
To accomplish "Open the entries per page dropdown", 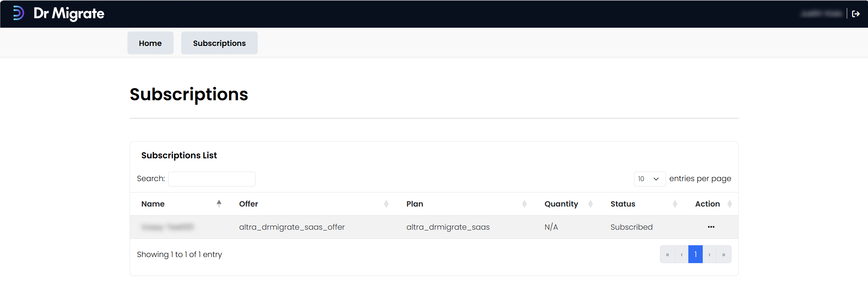I will (649, 179).
